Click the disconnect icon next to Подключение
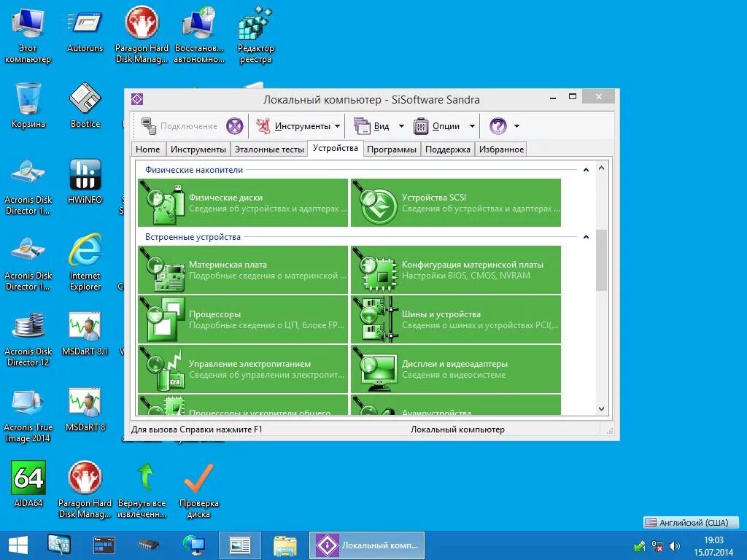 point(234,126)
